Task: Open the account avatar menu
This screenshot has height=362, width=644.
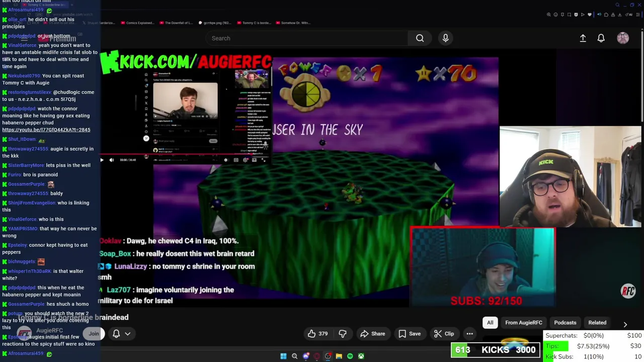Action: click(x=623, y=38)
